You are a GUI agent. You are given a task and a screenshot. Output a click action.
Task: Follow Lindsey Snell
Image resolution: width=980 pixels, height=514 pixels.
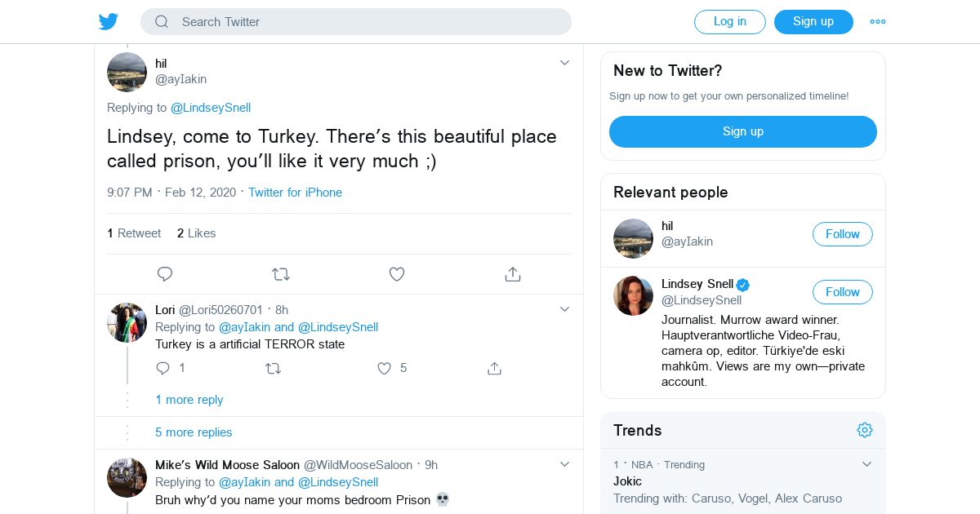842,292
